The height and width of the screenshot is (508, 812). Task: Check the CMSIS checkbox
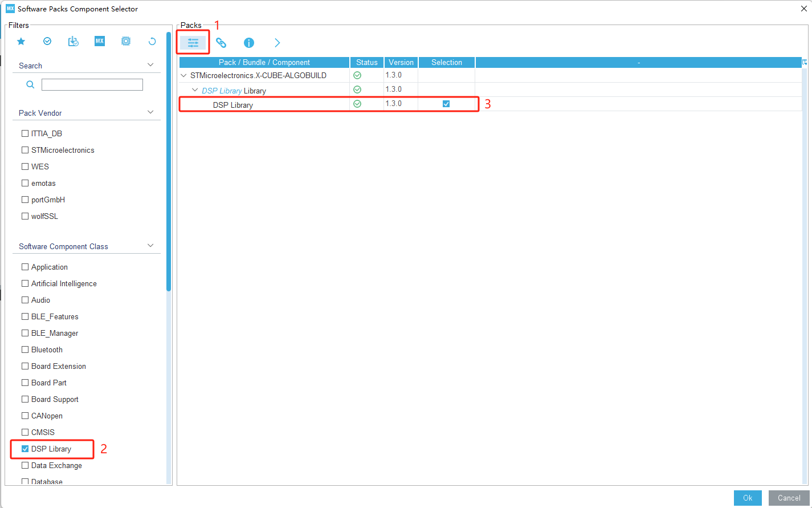click(25, 432)
